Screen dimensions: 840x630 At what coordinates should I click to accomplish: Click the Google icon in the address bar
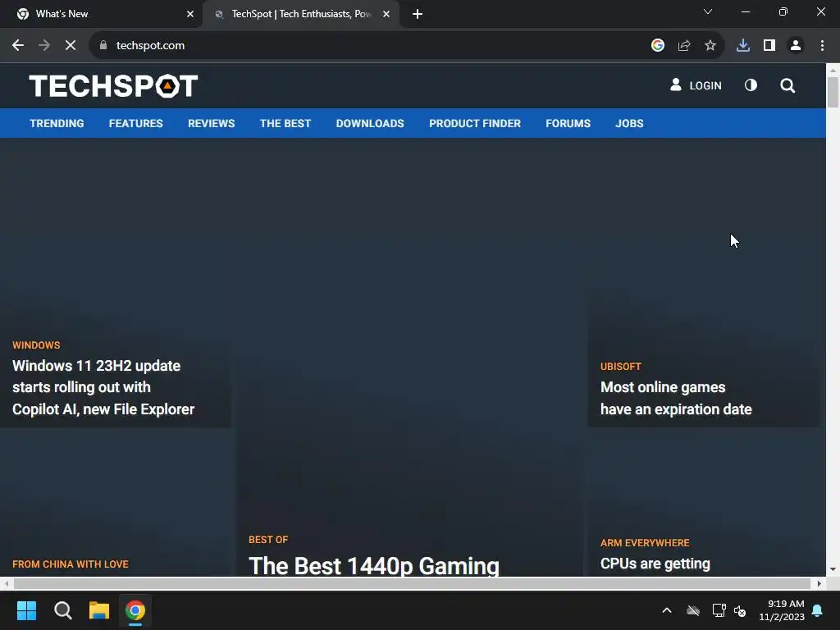657,46
